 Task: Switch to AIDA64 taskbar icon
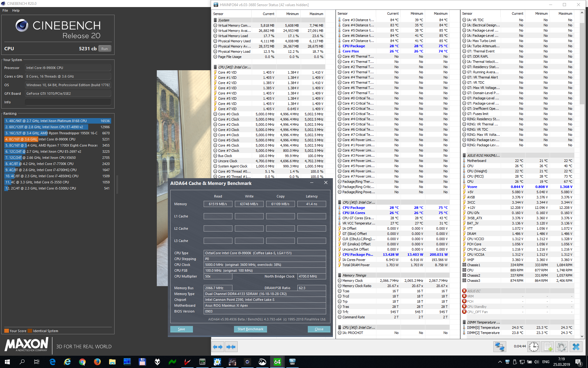(x=277, y=362)
